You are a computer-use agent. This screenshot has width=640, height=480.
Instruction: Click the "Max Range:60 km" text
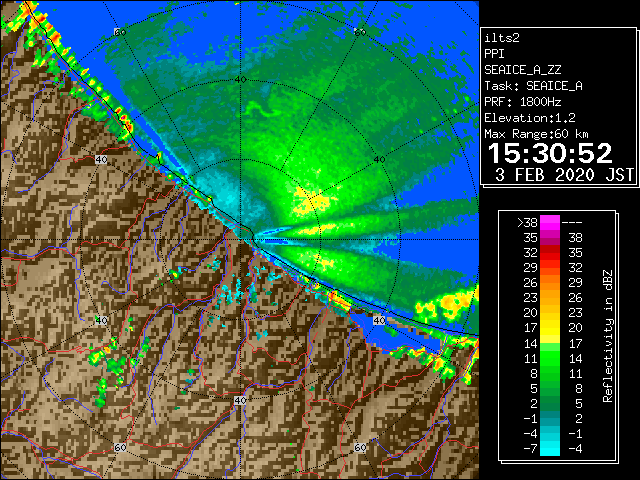[x=536, y=134]
